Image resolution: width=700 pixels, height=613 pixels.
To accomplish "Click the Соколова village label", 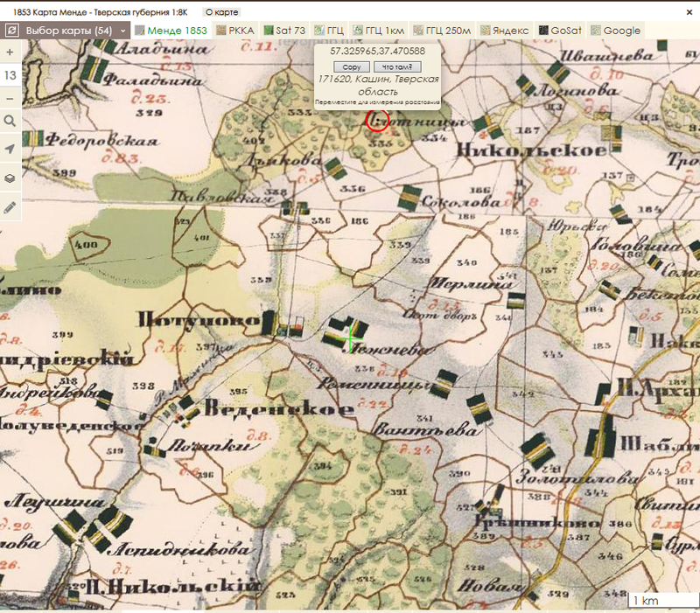I will 461,202.
